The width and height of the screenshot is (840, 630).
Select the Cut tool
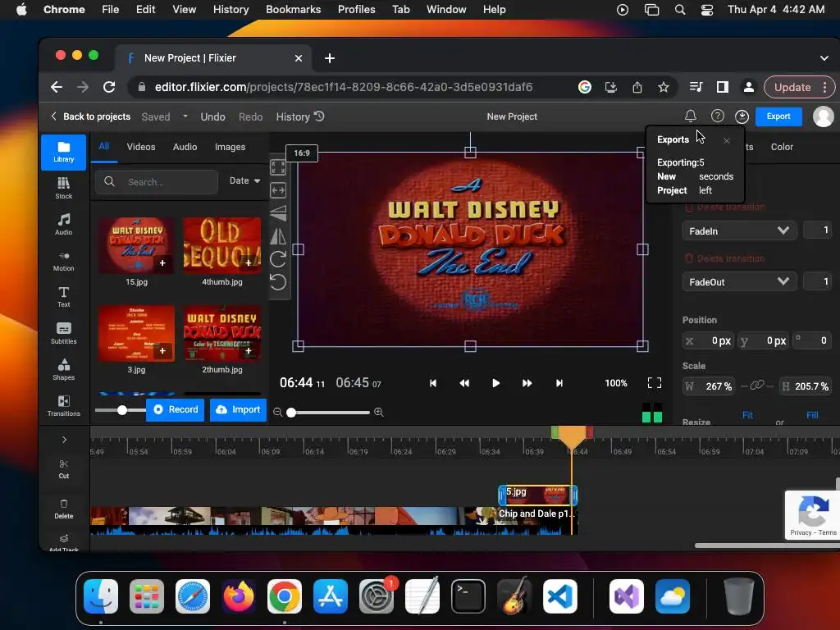tap(63, 468)
